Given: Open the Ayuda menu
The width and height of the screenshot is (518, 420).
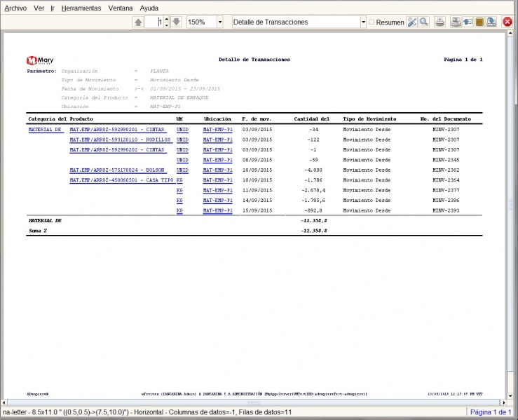Looking at the screenshot, I should 149,8.
